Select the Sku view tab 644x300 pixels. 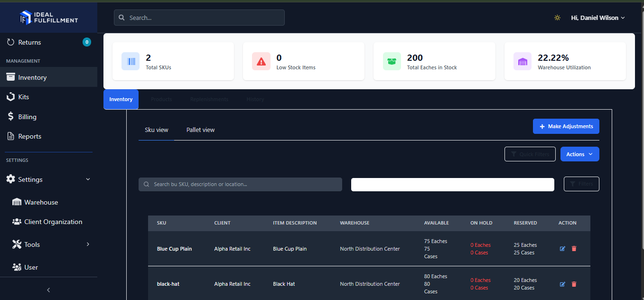[157, 130]
